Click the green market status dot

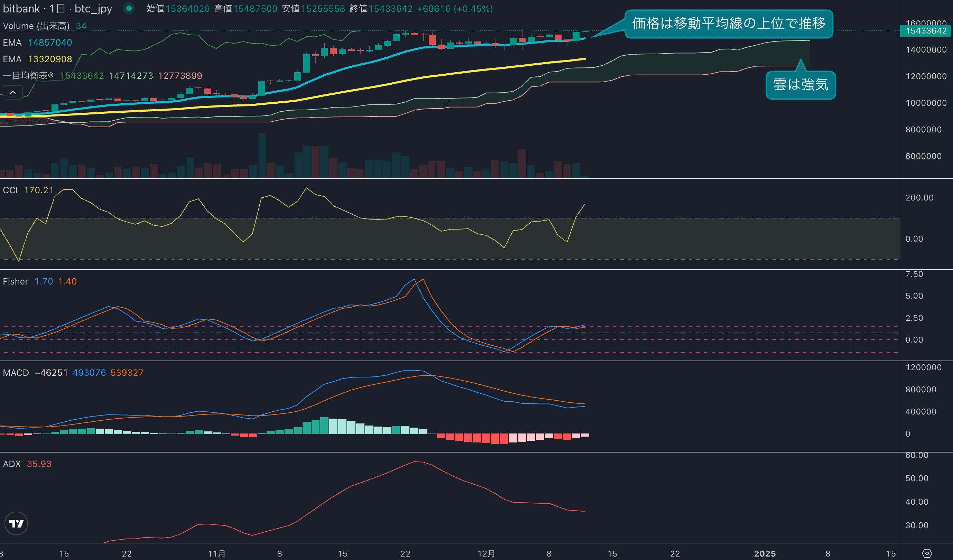coord(129,8)
